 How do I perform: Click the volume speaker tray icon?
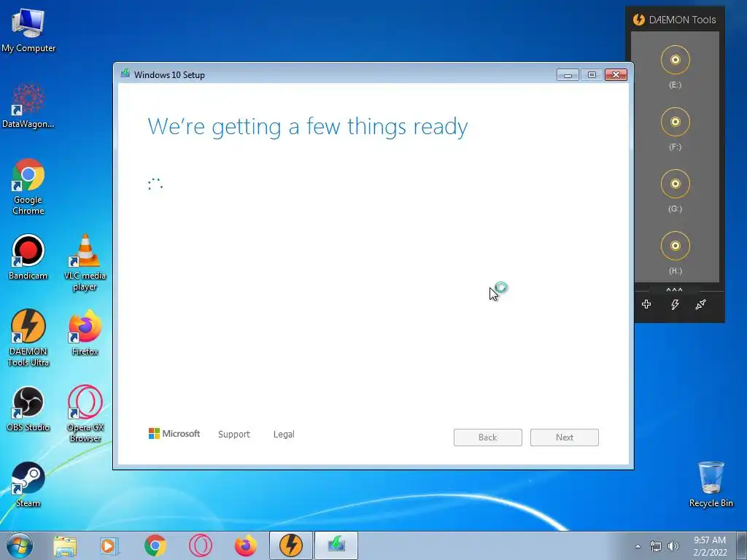(673, 546)
